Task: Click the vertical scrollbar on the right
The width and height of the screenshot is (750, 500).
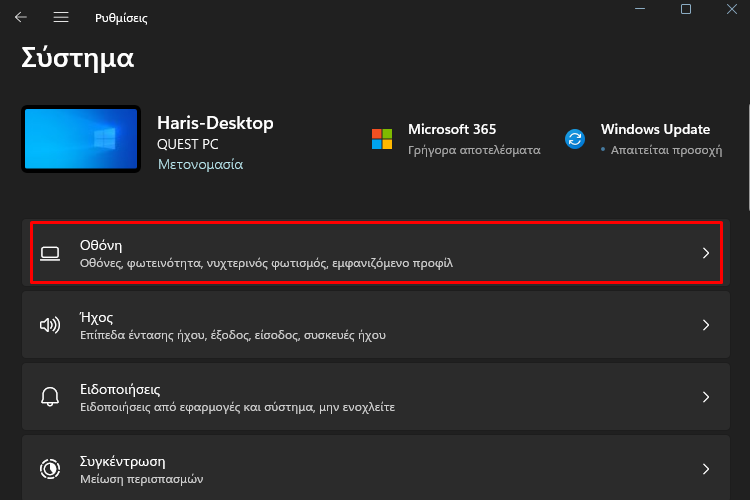Action: point(748,158)
